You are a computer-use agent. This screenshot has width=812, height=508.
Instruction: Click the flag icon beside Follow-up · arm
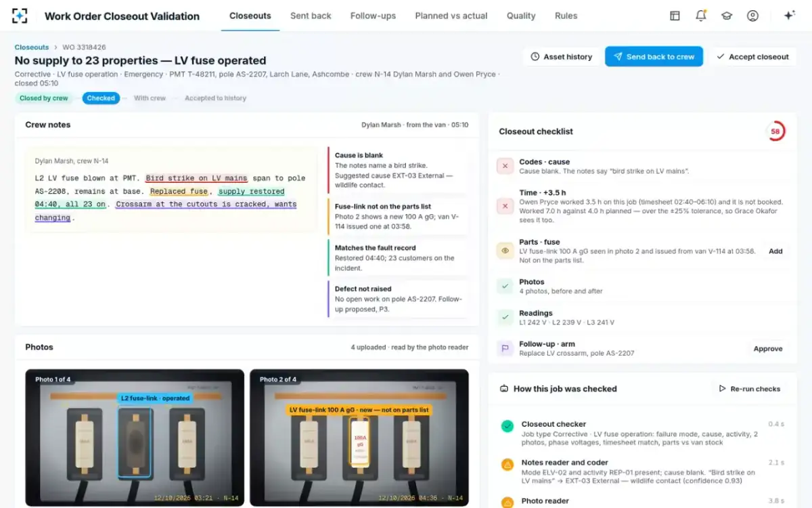click(505, 348)
